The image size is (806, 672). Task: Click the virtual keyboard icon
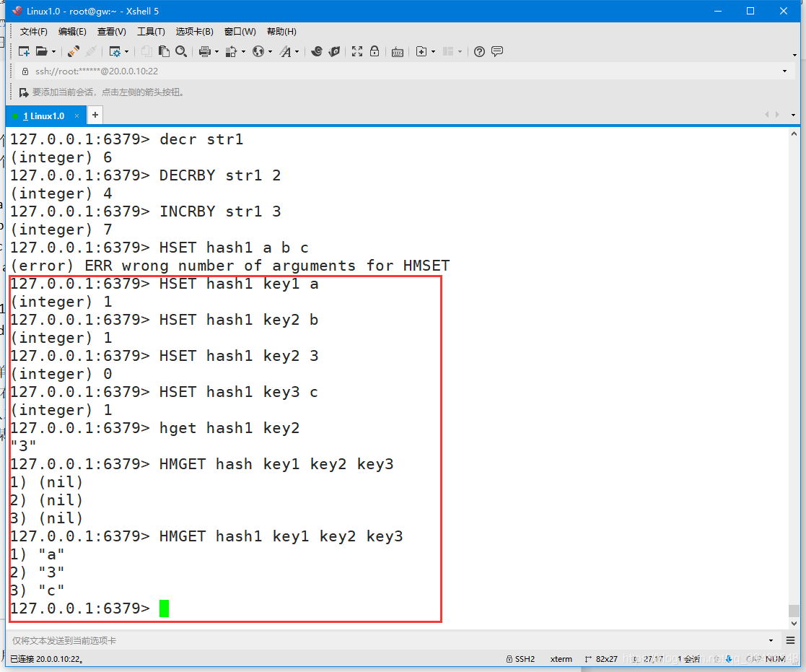pyautogui.click(x=398, y=52)
